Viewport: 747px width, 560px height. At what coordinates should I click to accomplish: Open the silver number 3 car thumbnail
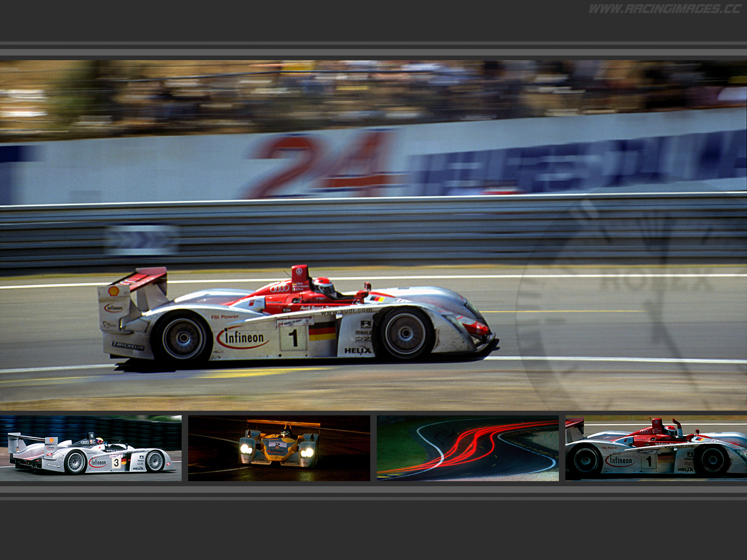click(x=91, y=448)
